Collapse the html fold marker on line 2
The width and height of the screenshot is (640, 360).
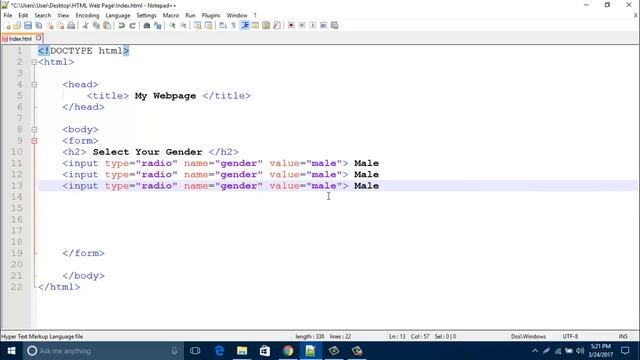34,62
